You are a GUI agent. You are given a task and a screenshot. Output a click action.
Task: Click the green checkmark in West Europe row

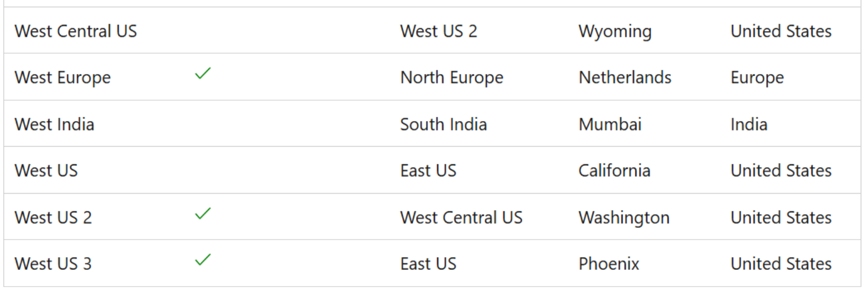click(203, 73)
